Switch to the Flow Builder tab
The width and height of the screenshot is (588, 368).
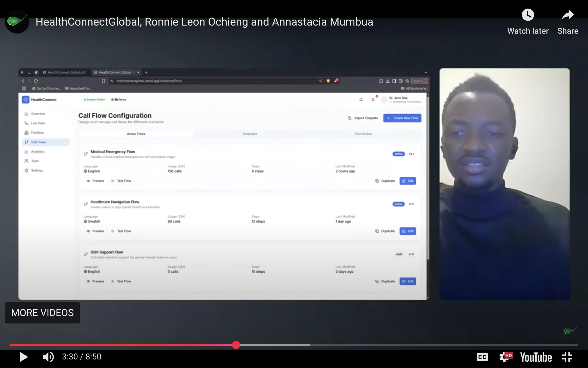point(364,134)
